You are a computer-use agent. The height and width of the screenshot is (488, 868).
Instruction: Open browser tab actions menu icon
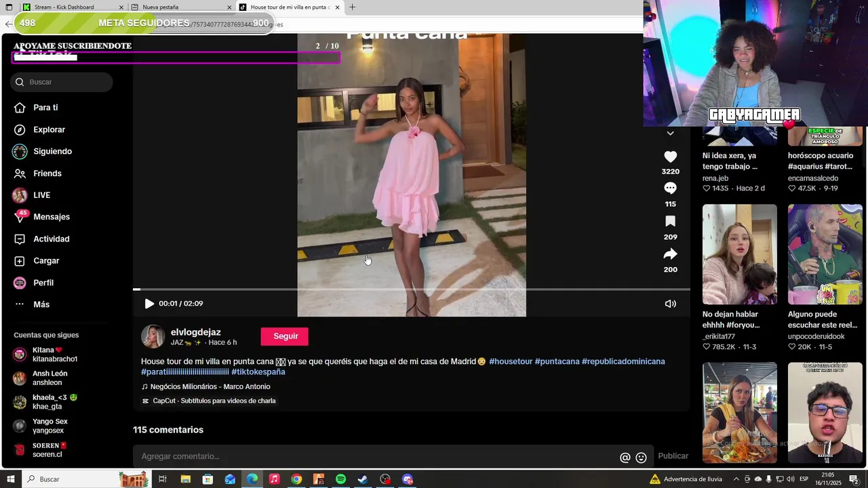9,7
